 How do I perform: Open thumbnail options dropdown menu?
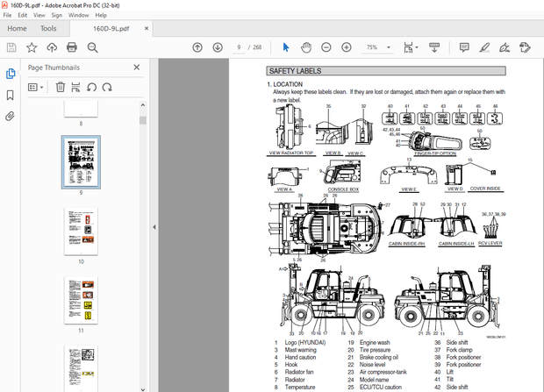click(36, 87)
